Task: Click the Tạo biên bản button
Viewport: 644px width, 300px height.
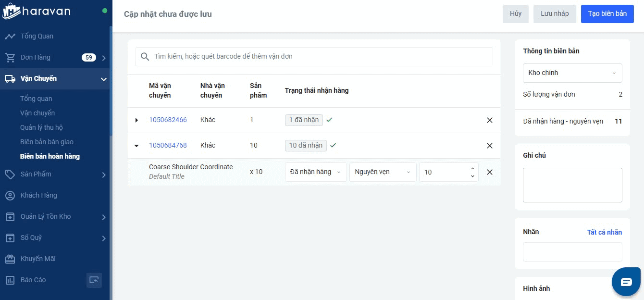Action: coord(607,14)
